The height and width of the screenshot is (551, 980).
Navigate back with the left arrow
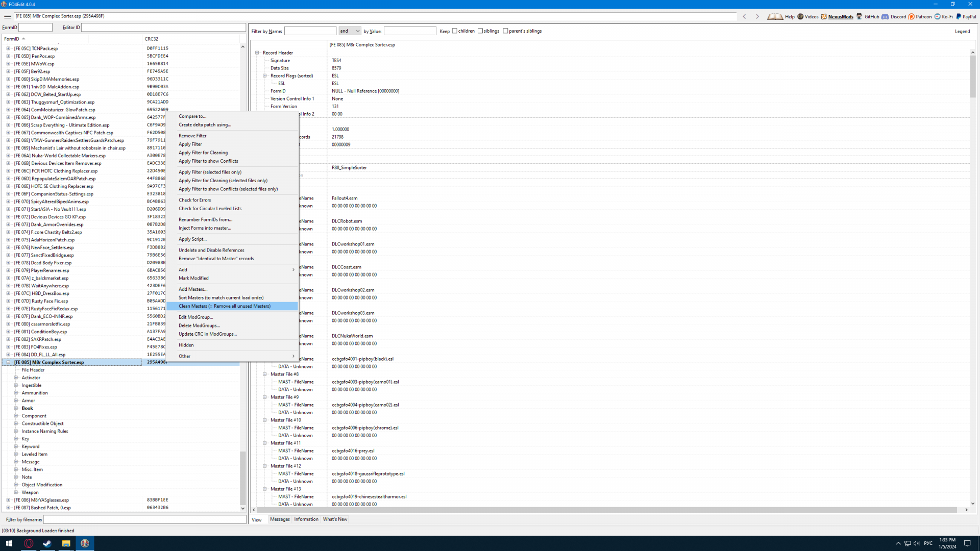(x=745, y=16)
